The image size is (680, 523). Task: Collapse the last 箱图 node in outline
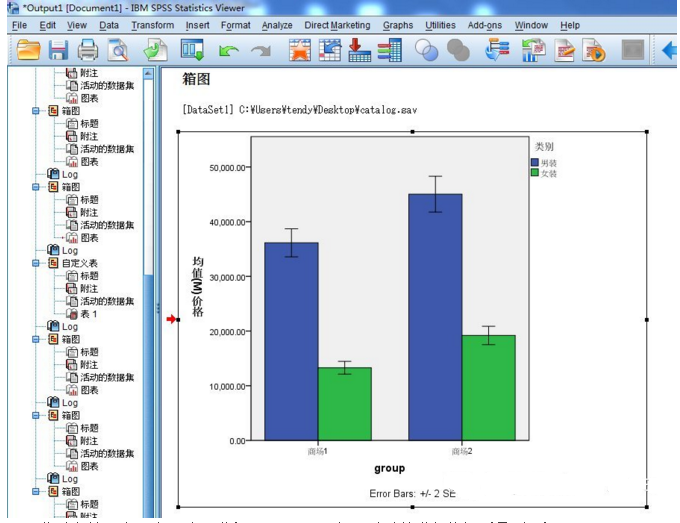pyautogui.click(x=37, y=492)
